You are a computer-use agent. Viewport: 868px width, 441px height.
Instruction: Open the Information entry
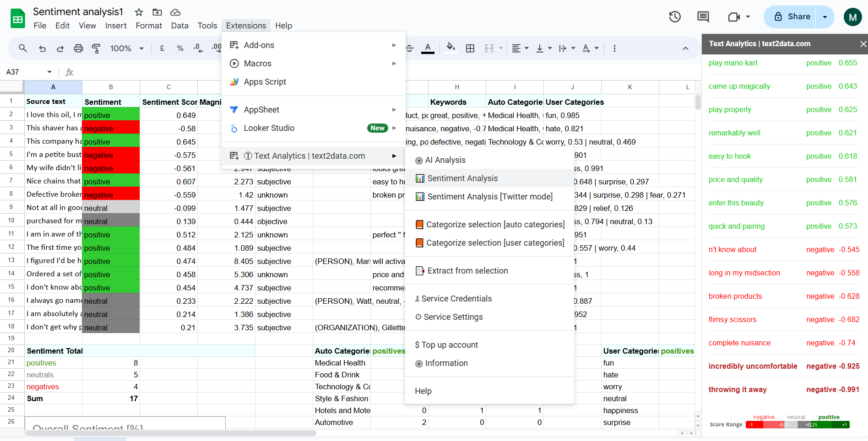pos(489,363)
